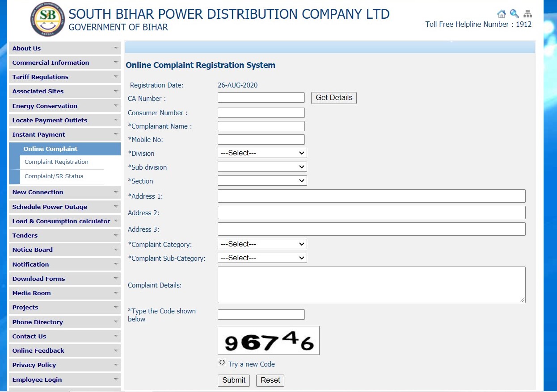Focus the captcha code input field
This screenshot has width=557, height=392.
pyautogui.click(x=261, y=314)
